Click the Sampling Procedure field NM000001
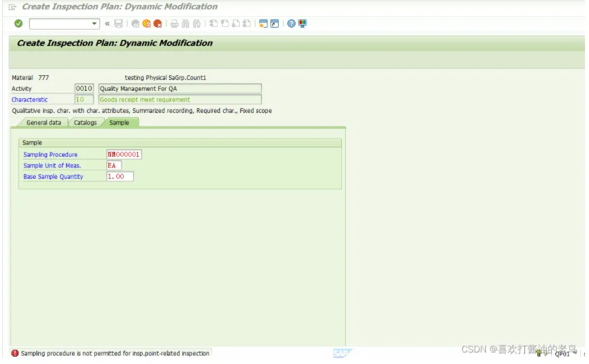Viewport: 589px width, 364px height. point(124,154)
